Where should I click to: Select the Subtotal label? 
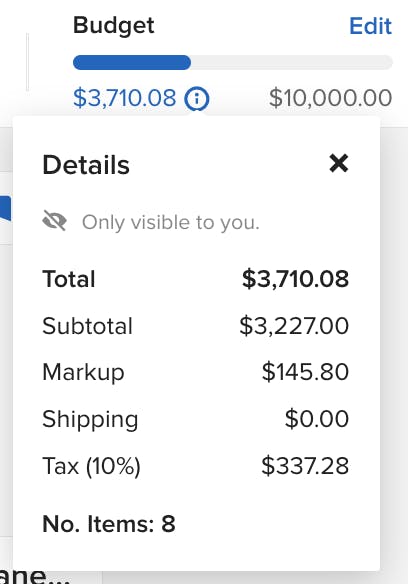(x=88, y=326)
